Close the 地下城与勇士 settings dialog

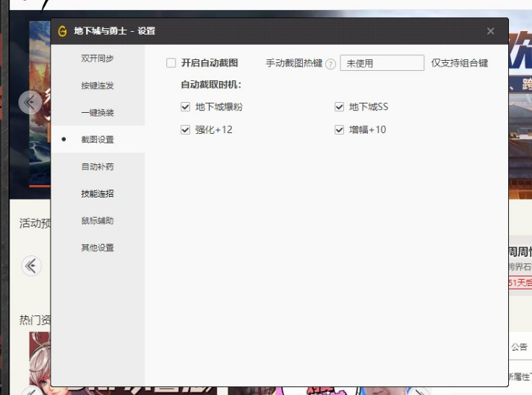pos(491,31)
